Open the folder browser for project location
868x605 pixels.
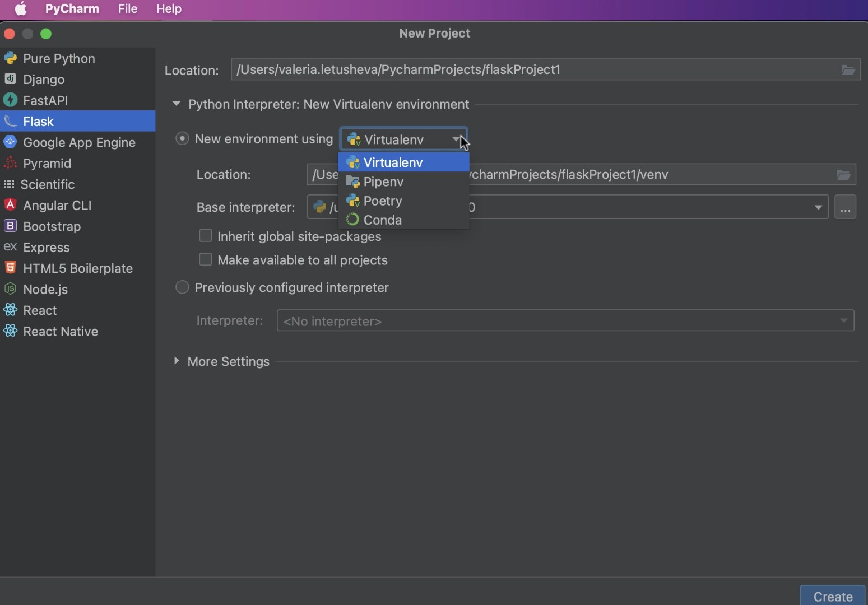pos(848,69)
